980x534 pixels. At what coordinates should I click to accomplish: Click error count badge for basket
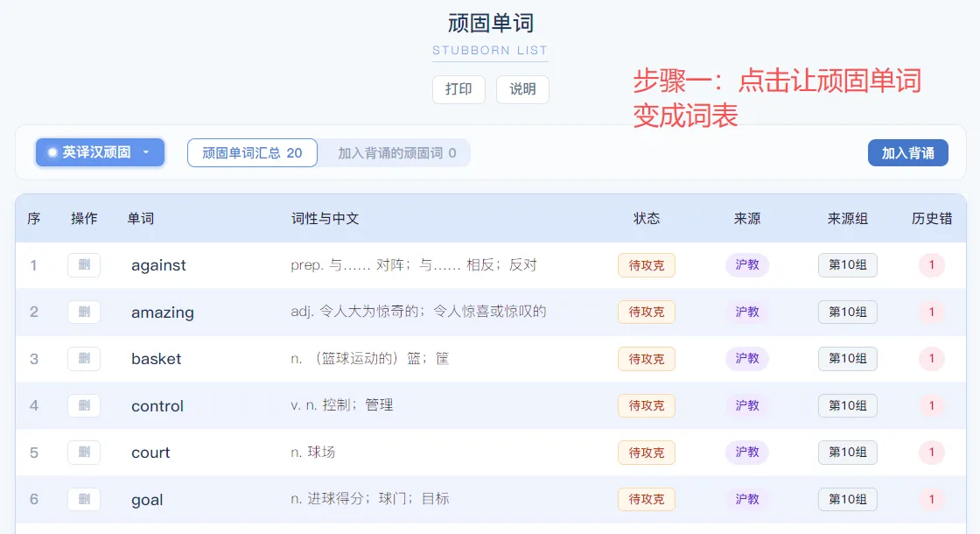pos(931,359)
